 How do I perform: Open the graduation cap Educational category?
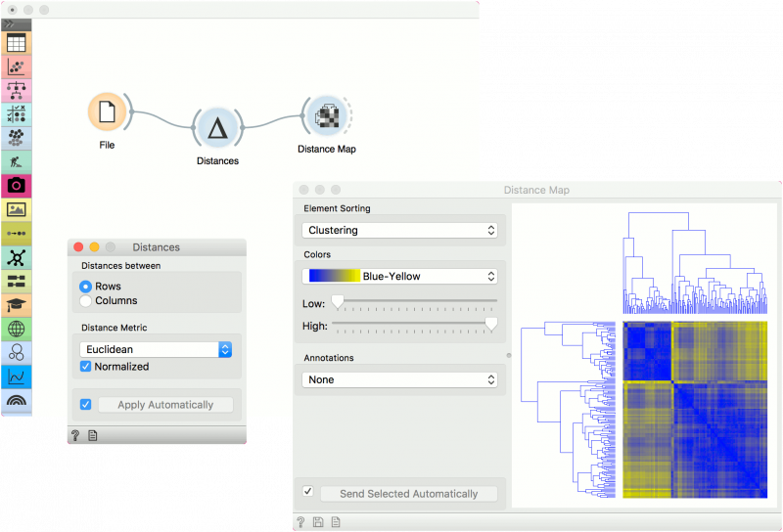point(16,305)
